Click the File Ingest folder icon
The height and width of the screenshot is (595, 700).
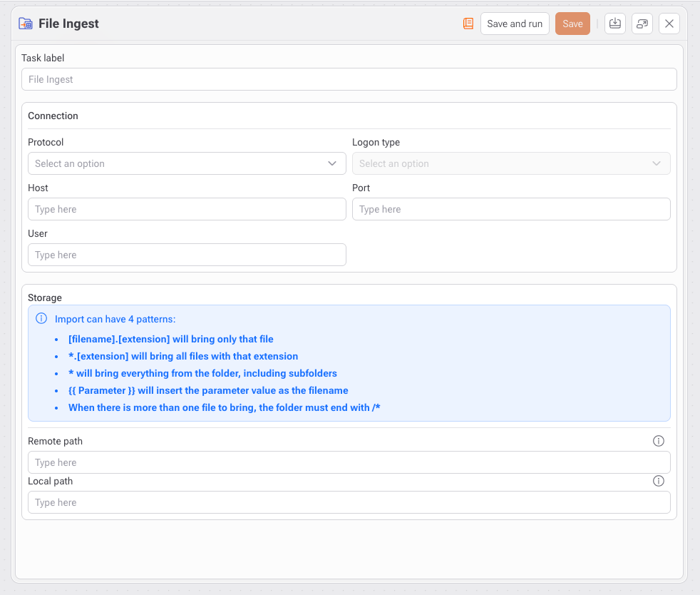[26, 24]
